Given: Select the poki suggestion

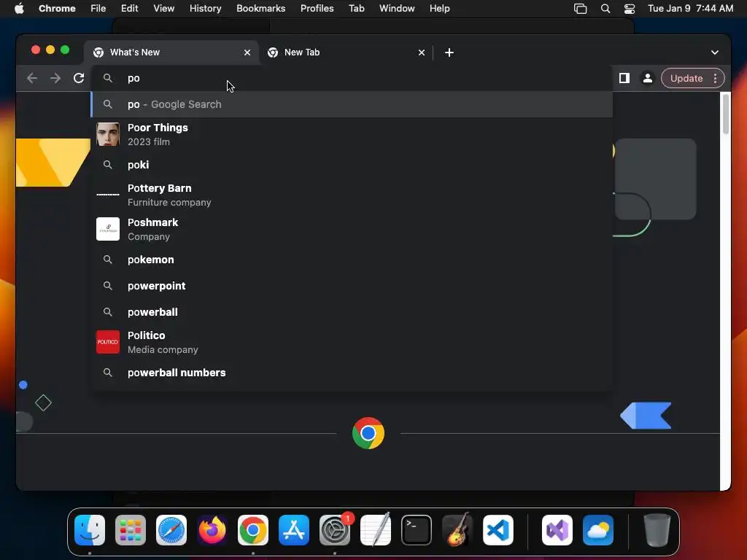Looking at the screenshot, I should click(x=352, y=165).
